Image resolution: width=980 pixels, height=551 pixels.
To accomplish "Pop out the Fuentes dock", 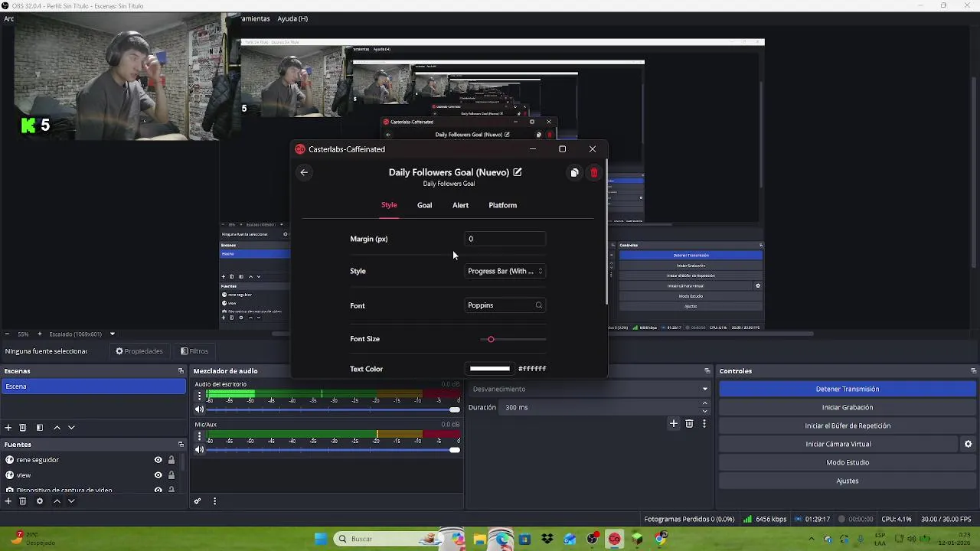I will [x=181, y=445].
